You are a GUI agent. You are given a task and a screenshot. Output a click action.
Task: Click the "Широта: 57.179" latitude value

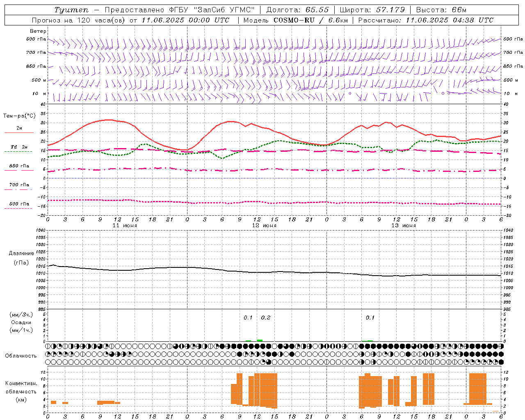(x=372, y=10)
